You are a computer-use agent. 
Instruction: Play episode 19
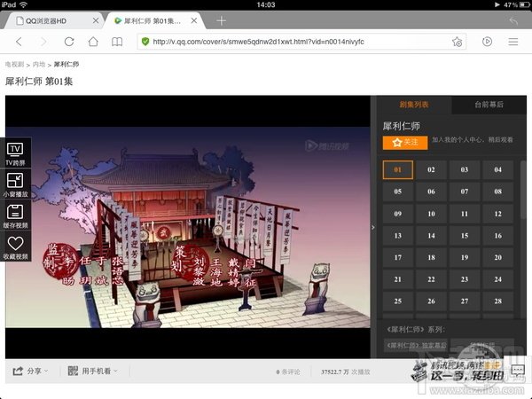click(x=465, y=257)
